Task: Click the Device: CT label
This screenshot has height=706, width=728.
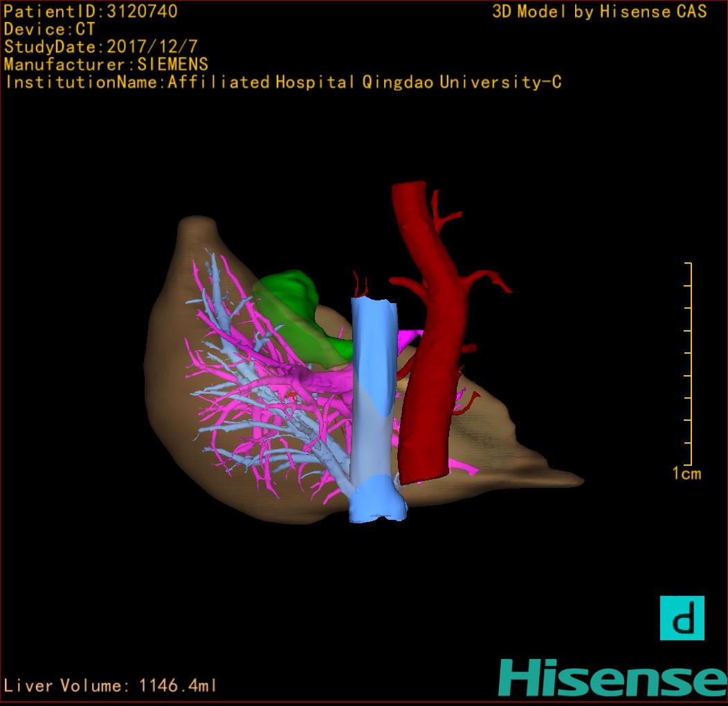Action: [49, 30]
